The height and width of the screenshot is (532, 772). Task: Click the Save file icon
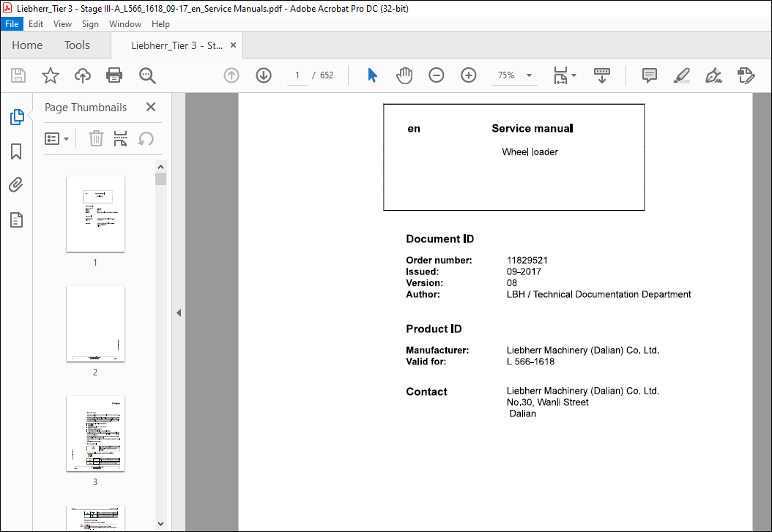pyautogui.click(x=18, y=75)
